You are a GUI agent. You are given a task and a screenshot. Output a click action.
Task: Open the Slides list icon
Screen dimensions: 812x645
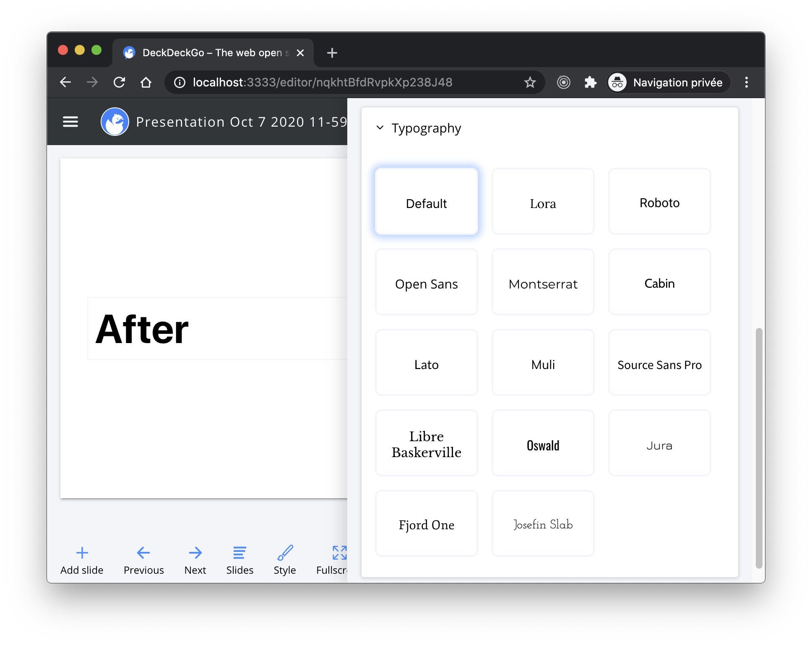(x=239, y=553)
